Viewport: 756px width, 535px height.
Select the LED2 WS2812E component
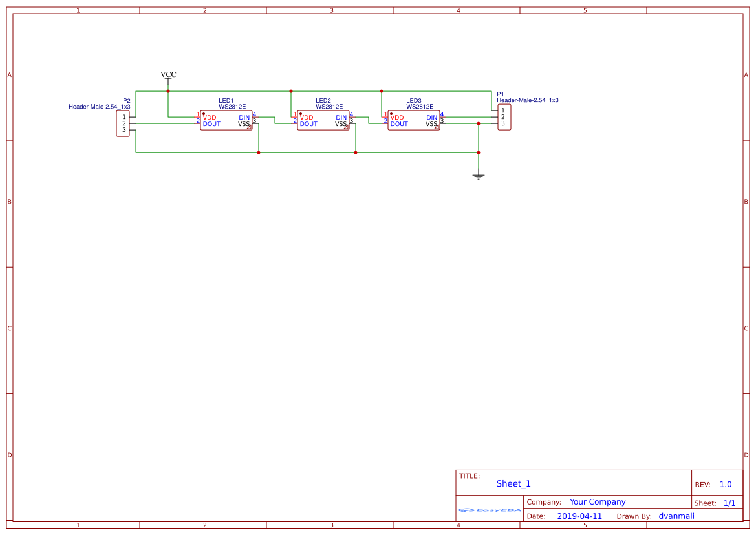[323, 120]
